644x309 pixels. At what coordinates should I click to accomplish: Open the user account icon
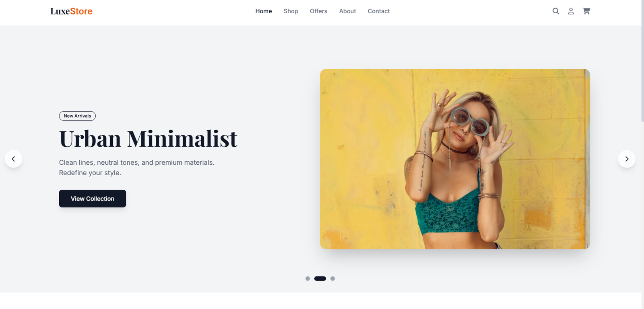pyautogui.click(x=571, y=11)
